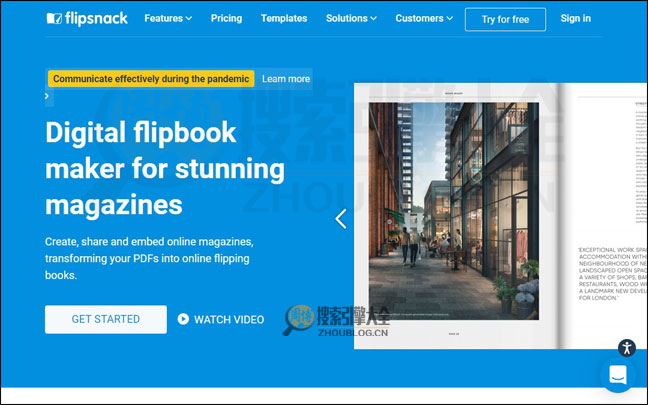Click the Learn more link
Screen dimensions: 648x405
pyautogui.click(x=286, y=79)
